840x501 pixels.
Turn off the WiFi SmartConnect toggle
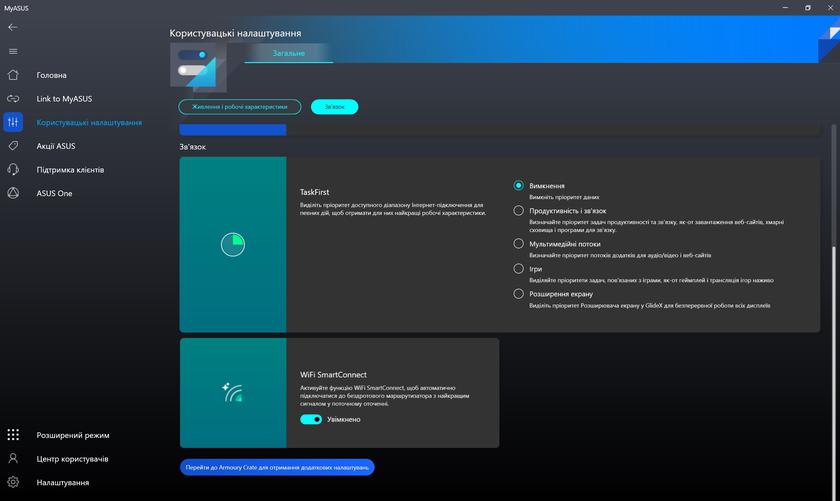click(x=311, y=419)
